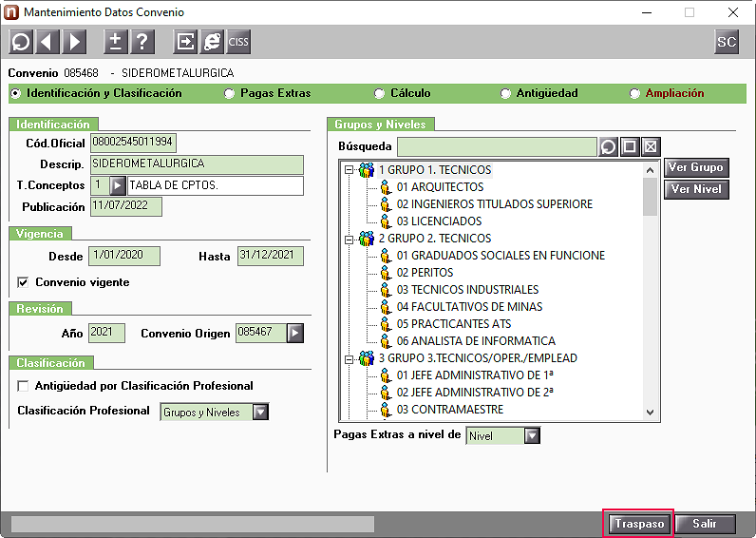Click the Hasta date field
Image resolution: width=756 pixels, height=538 pixels.
(x=271, y=257)
